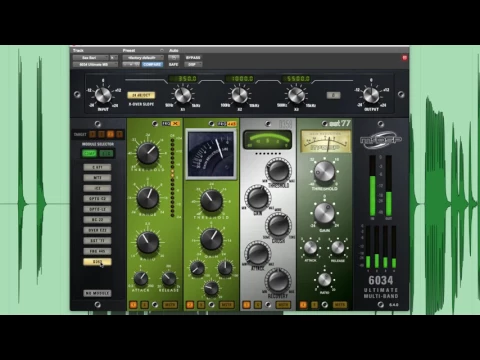Choose the OVER E22 module

pos(97,230)
